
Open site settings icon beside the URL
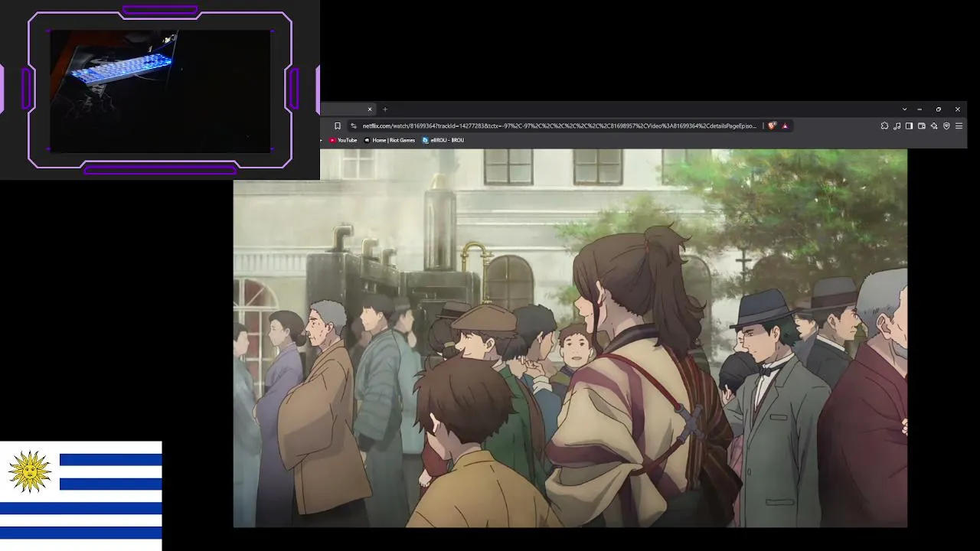click(353, 126)
